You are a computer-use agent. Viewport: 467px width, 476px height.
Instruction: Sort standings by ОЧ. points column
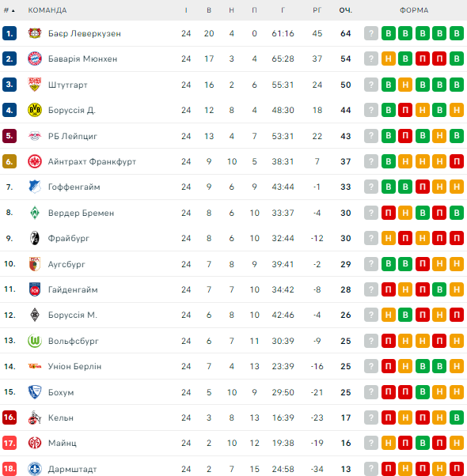pyautogui.click(x=345, y=10)
